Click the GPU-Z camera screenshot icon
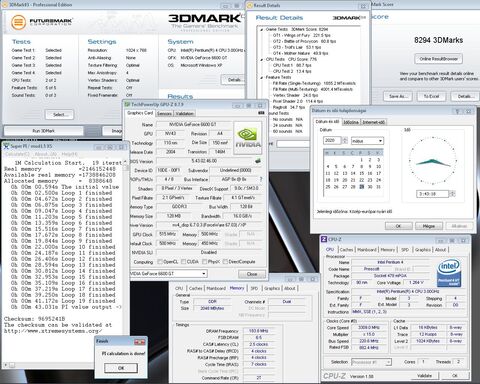 pos(261,113)
